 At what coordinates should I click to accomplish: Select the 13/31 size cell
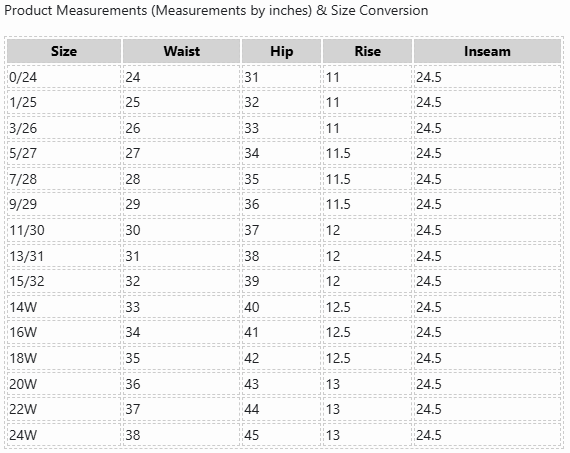[64, 256]
